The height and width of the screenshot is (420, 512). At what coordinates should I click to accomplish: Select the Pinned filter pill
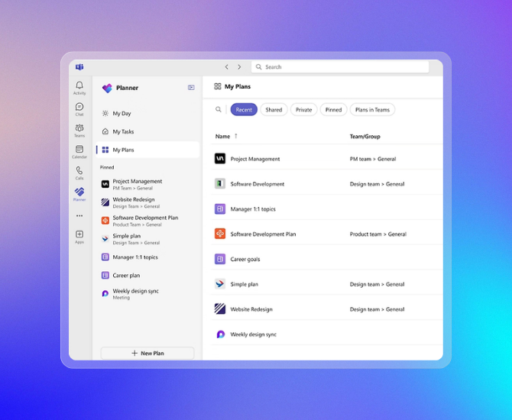[x=333, y=110]
